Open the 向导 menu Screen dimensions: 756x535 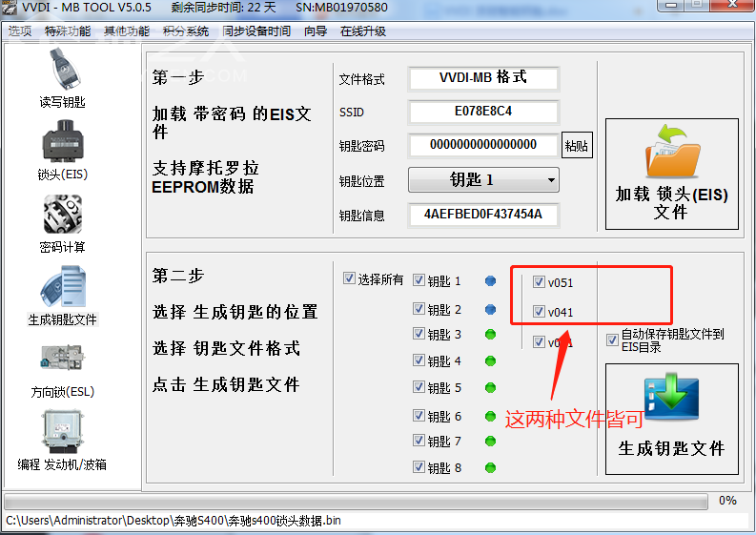pos(316,31)
